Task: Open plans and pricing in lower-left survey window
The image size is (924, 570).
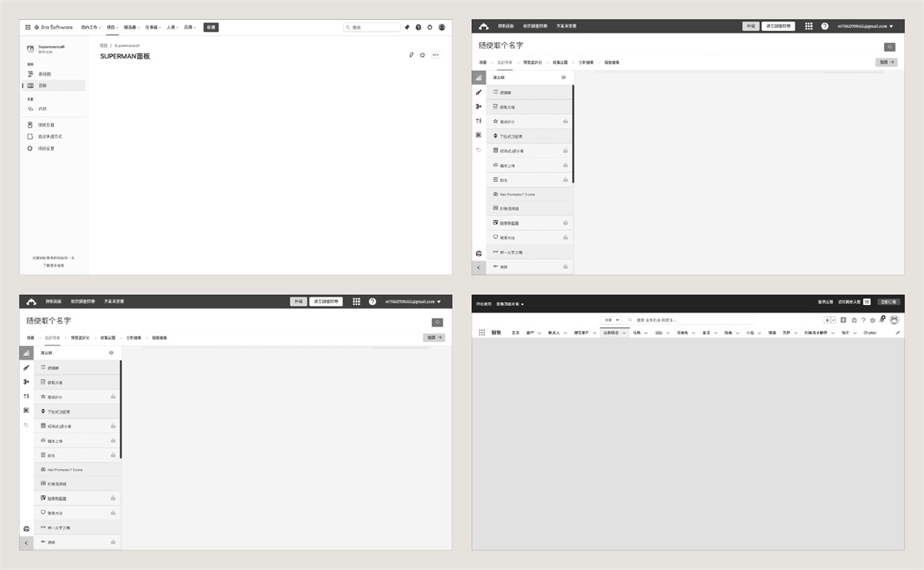Action: [114, 301]
